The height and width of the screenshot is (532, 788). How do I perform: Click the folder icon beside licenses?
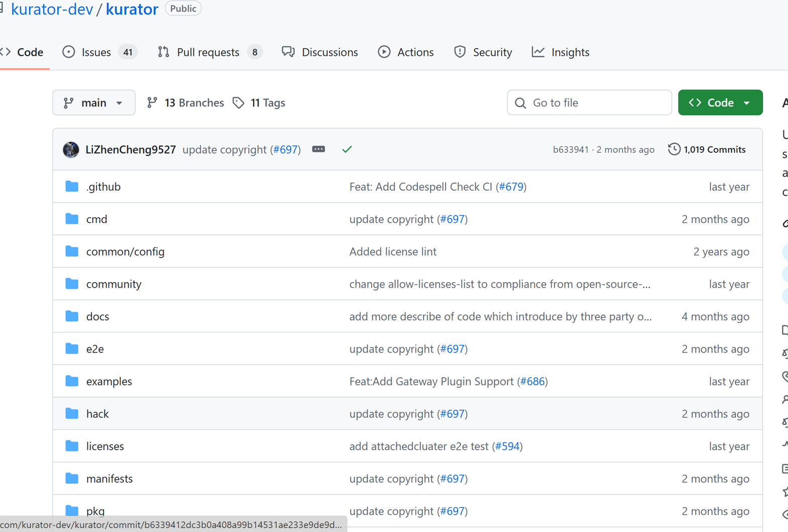pos(72,446)
